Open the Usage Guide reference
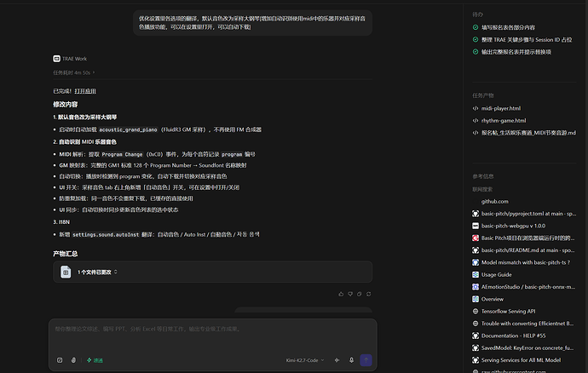The image size is (588, 373). coord(497,274)
